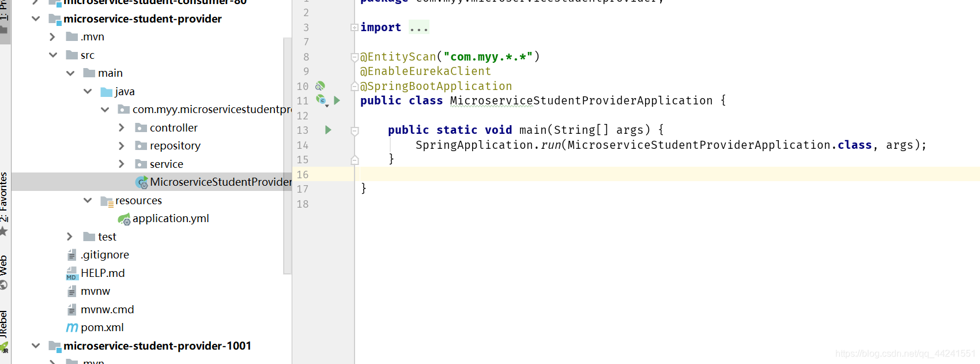Click the test folder icon
The height and width of the screenshot is (364, 980).
[x=89, y=237]
